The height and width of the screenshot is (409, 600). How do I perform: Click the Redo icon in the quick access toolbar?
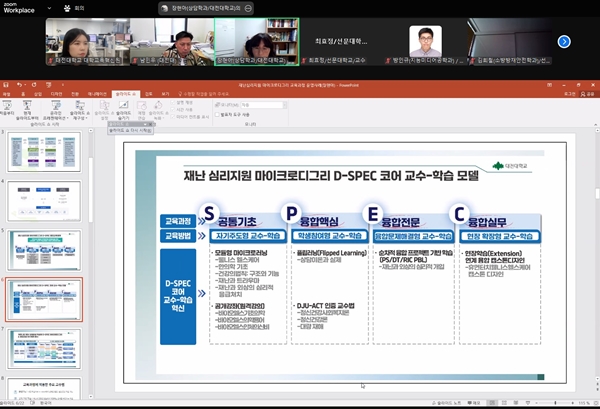[x=34, y=85]
